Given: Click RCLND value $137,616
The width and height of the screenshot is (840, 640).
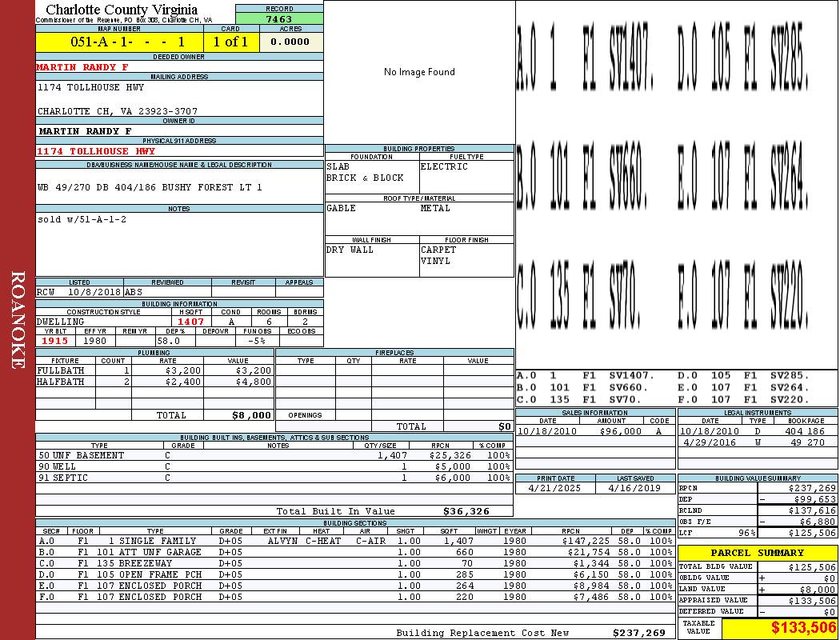Looking at the screenshot, I should click(x=812, y=510).
